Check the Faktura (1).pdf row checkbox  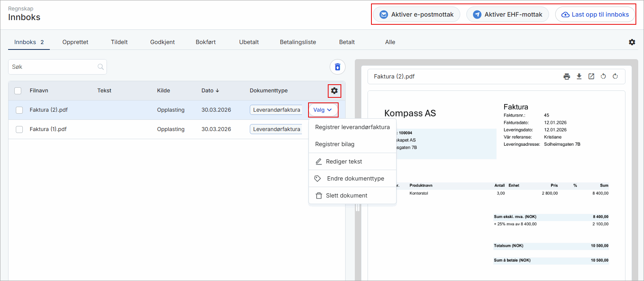[19, 129]
